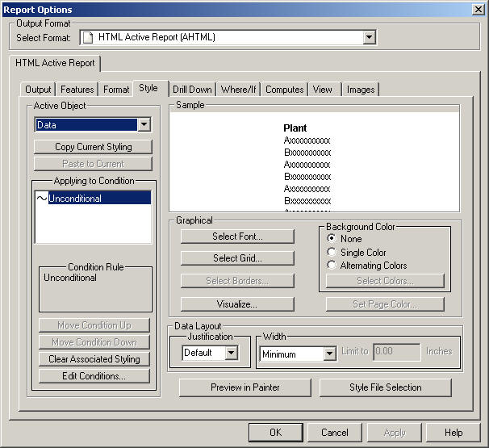Viewport: 489px width, 448px height.
Task: Open the Justification Default dropdown
Action: click(231, 353)
